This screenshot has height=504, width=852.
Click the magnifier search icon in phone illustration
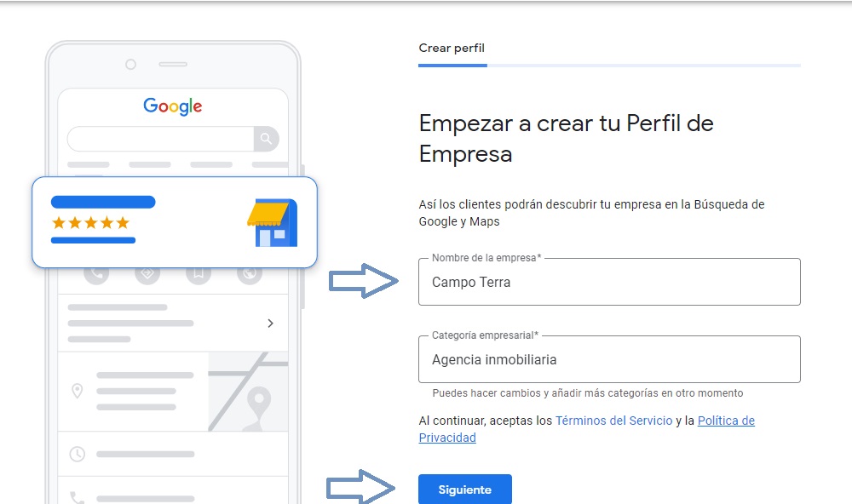pos(266,139)
